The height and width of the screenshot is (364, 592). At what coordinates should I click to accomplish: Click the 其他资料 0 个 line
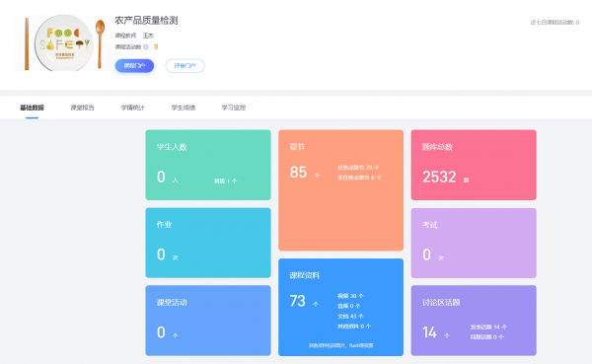pyautogui.click(x=354, y=327)
